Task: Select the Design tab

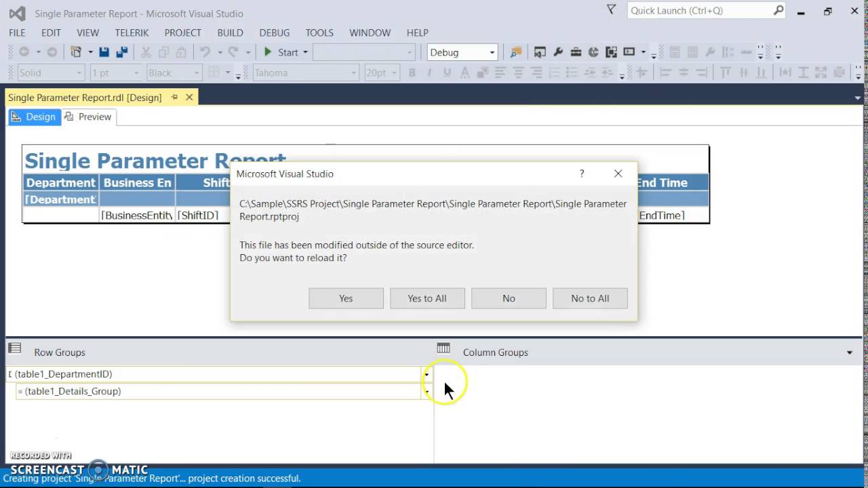Action: tap(35, 117)
